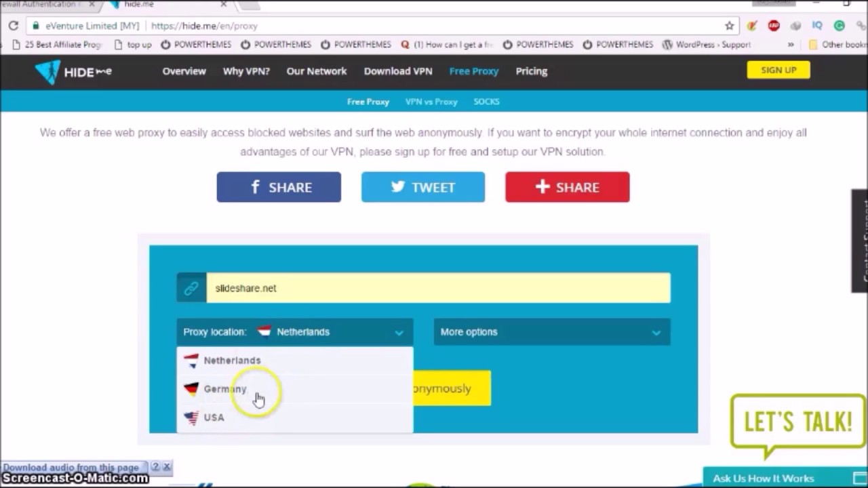Click the feather extension icon

coord(752,26)
